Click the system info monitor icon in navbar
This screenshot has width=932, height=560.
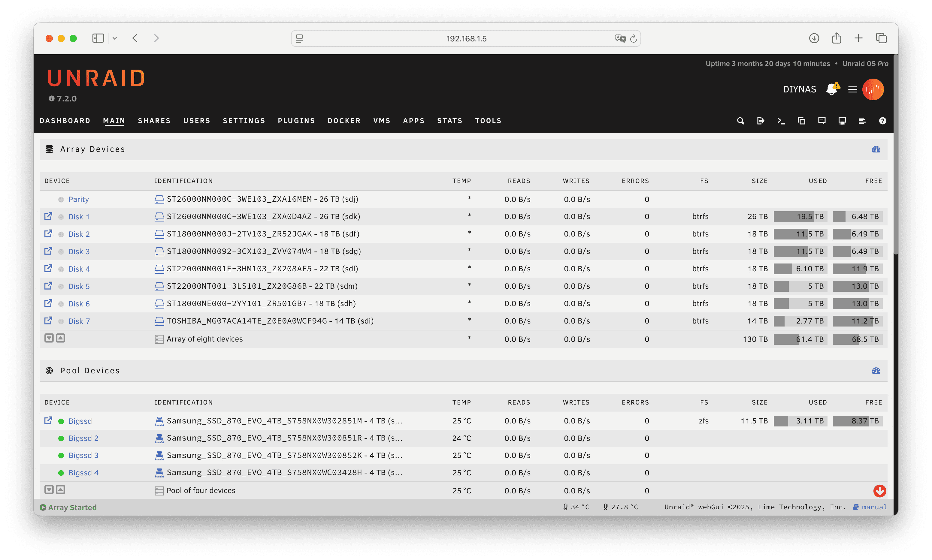click(842, 121)
